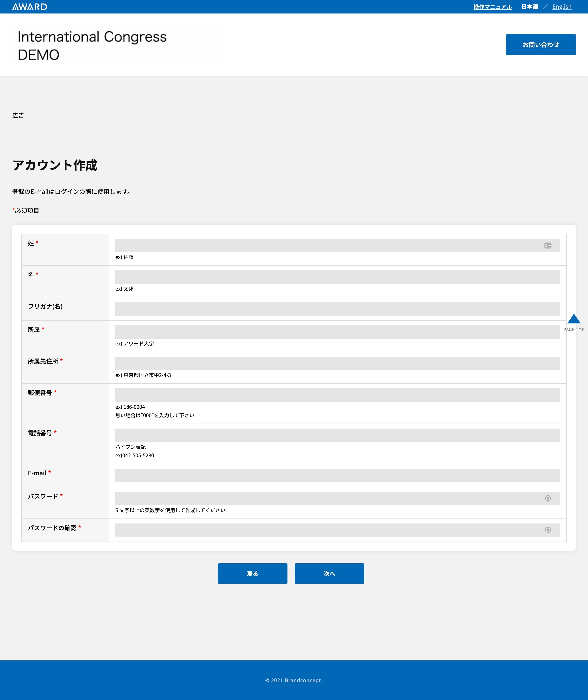Click the PAGE TOP triangle arrow
Image resolution: width=588 pixels, height=700 pixels.
574,319
